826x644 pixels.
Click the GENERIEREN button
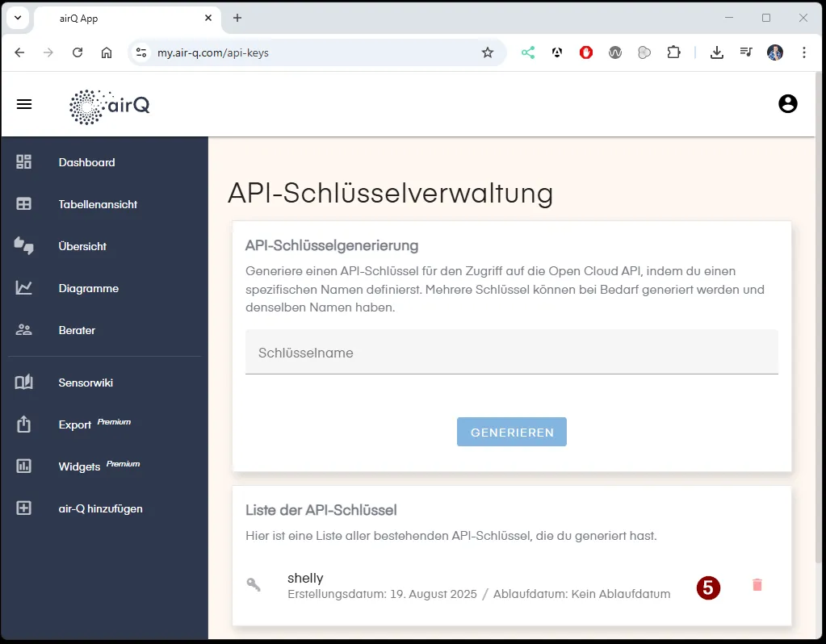point(511,432)
